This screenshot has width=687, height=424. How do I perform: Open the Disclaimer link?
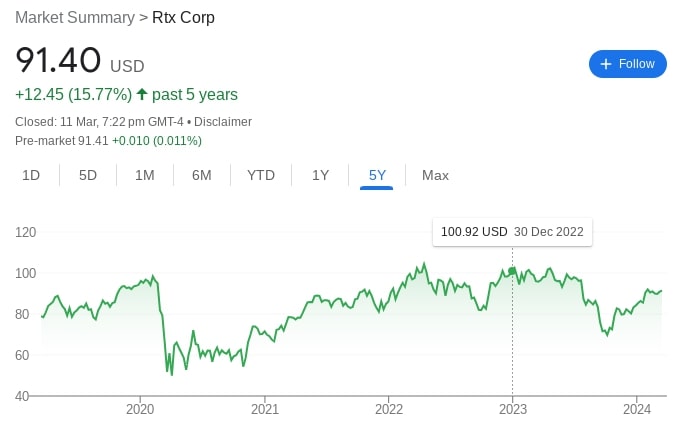click(x=223, y=122)
